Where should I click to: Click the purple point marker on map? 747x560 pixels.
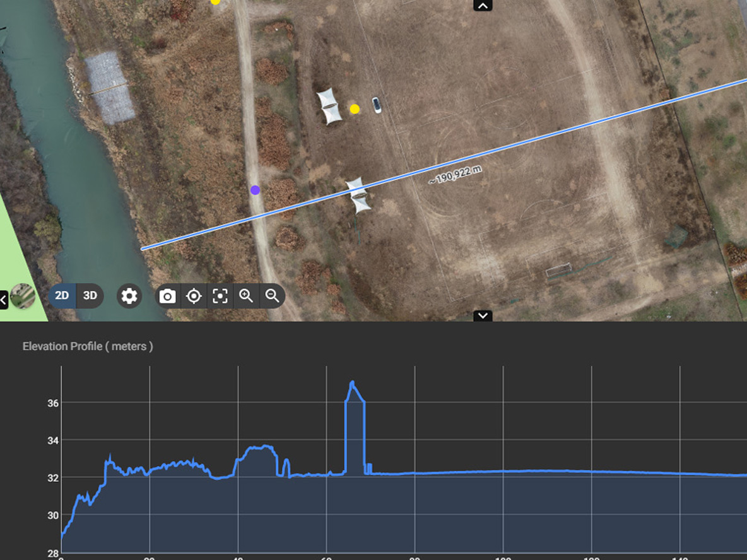pyautogui.click(x=255, y=190)
